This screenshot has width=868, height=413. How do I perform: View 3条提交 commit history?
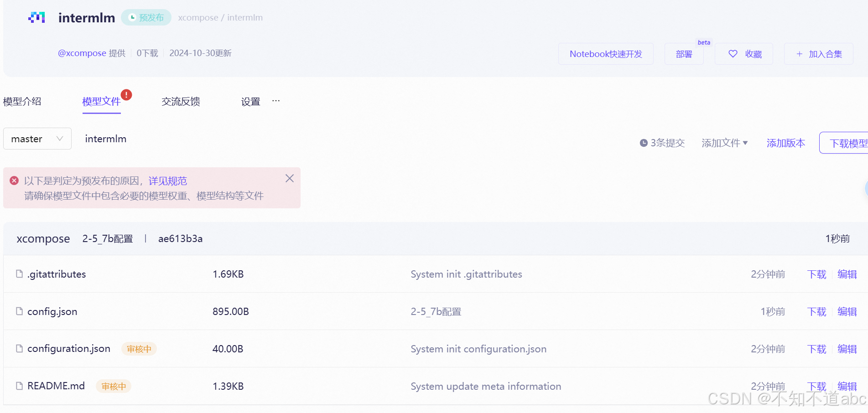[x=662, y=143]
